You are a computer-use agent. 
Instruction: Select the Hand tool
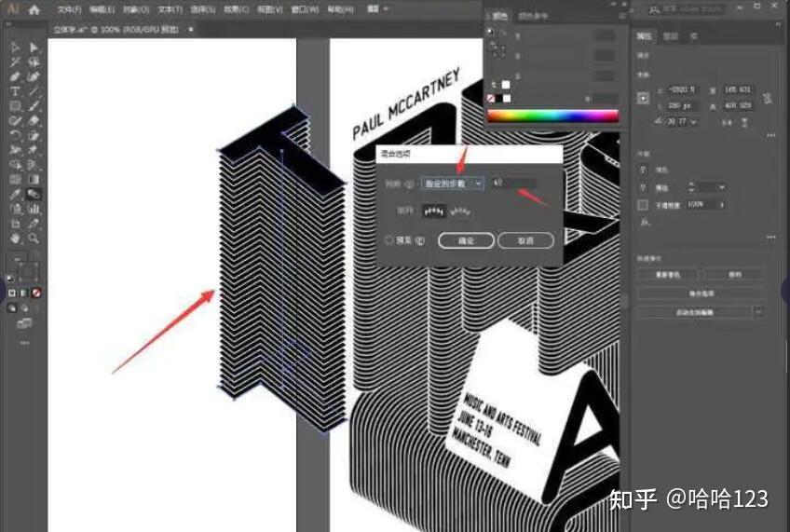coord(15,238)
